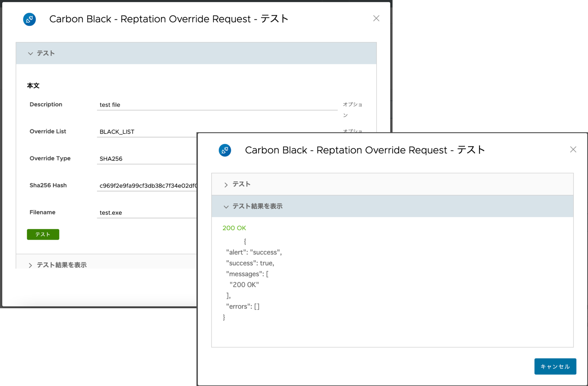Click the Override Type field SHA256

point(147,158)
